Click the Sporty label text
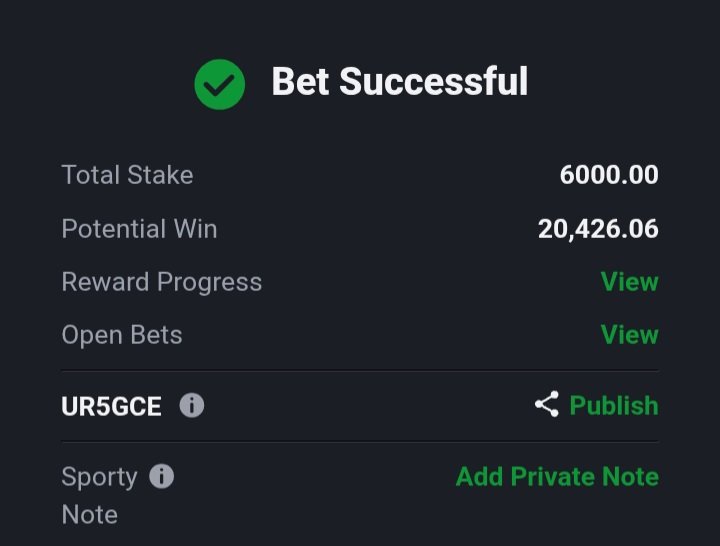Viewport: 720px width, 546px height. tap(99, 477)
